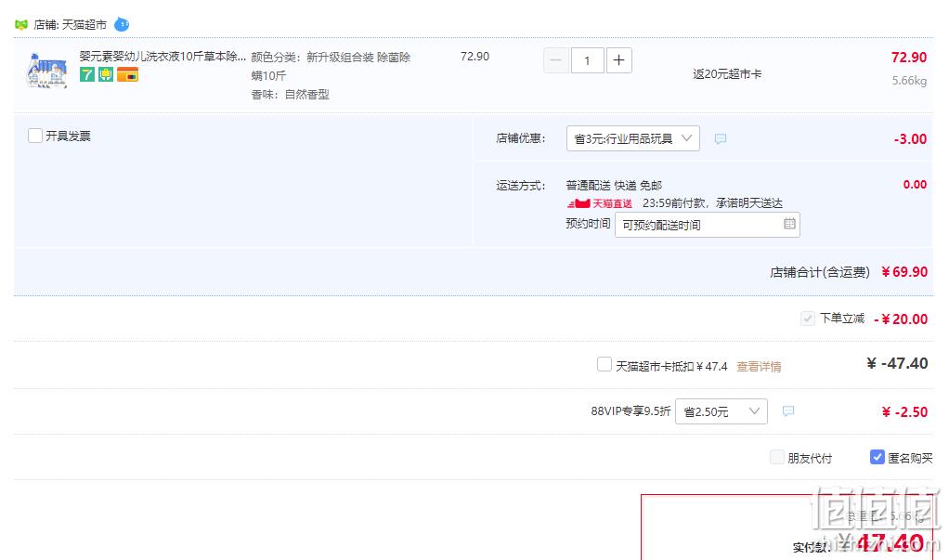The height and width of the screenshot is (560, 949).
Task: Click the 店铺合计 amount ¥69.90
Action: pos(904,272)
